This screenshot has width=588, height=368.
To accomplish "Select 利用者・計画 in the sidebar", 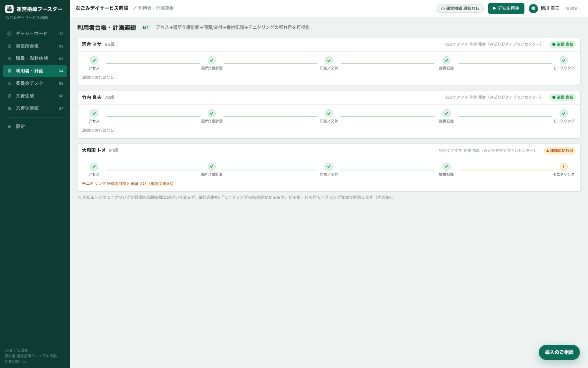I will click(35, 71).
